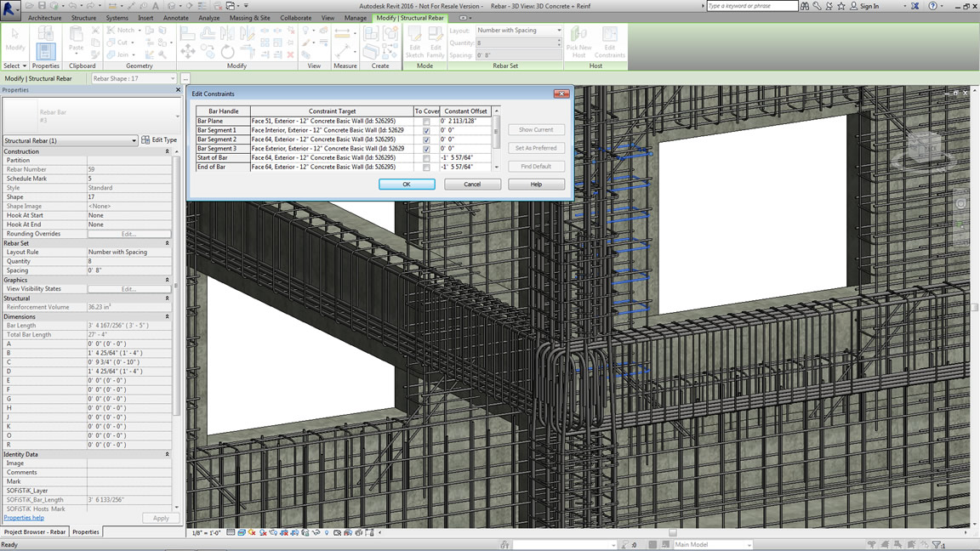This screenshot has height=551, width=980.
Task: Collapse the Dimensions properties group
Action: [x=167, y=316]
